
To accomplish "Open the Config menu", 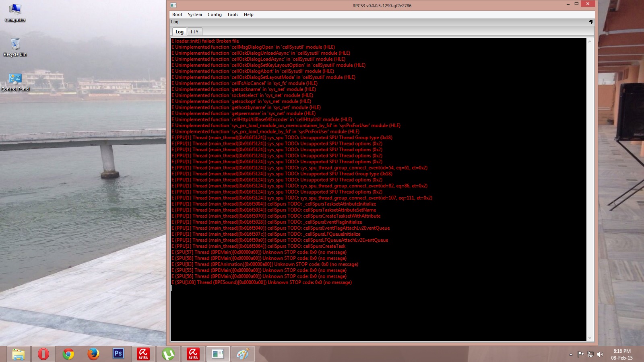I will tap(215, 14).
